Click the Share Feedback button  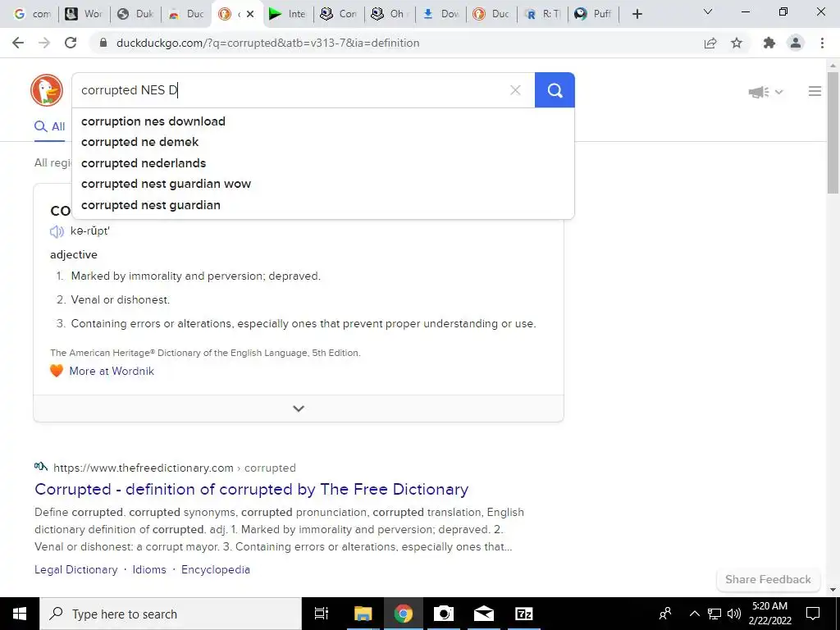[768, 579]
